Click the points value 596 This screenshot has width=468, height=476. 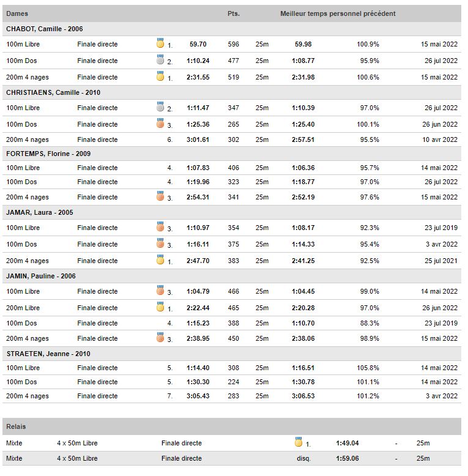tap(234, 44)
